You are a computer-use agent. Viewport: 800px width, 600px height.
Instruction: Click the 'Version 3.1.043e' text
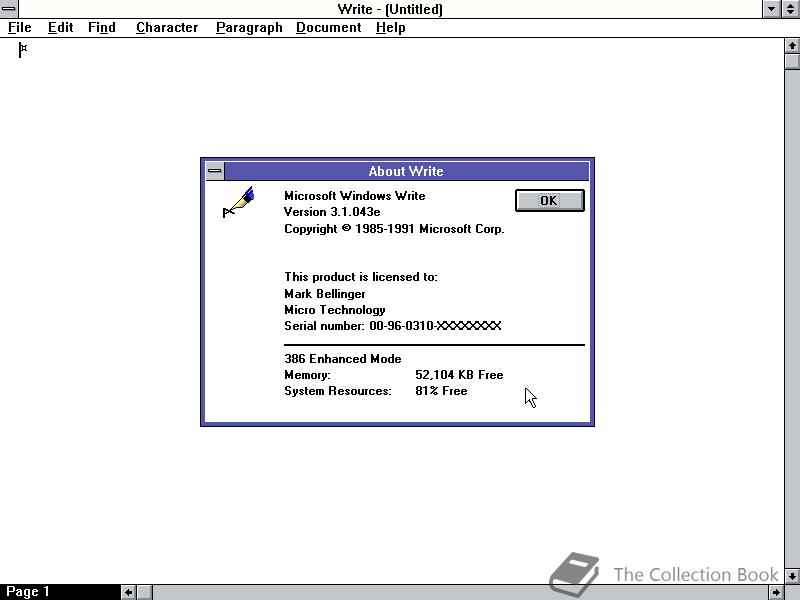click(332, 212)
